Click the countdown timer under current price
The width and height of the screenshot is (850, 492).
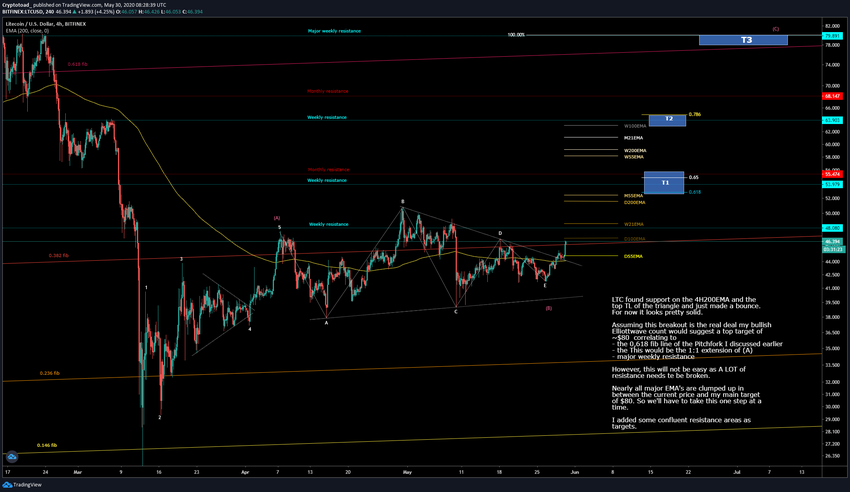tap(832, 249)
